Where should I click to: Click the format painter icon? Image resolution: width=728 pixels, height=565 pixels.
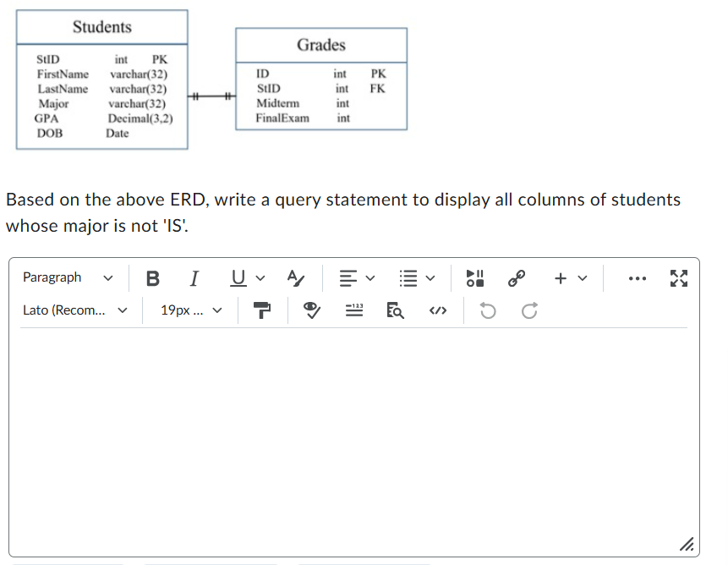point(262,310)
